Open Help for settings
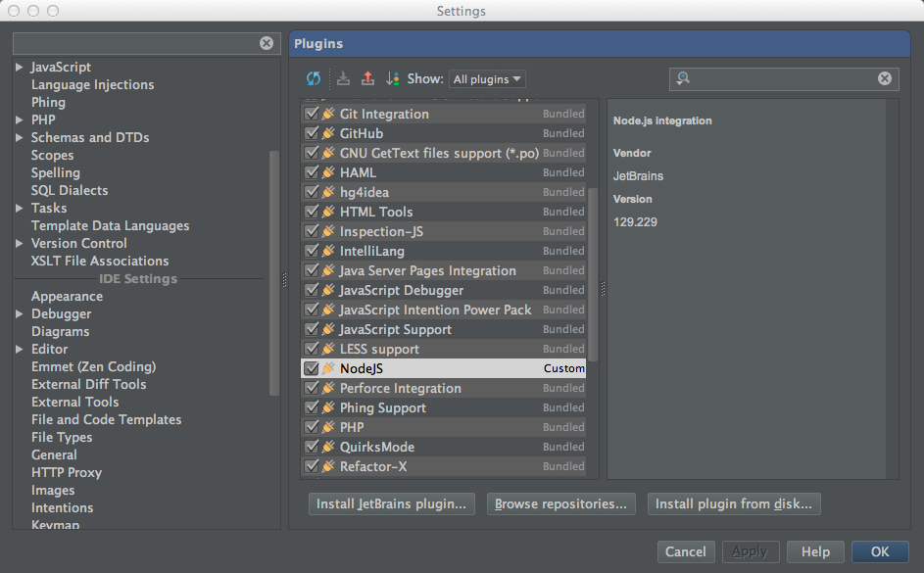This screenshot has height=573, width=924. pyautogui.click(x=815, y=551)
